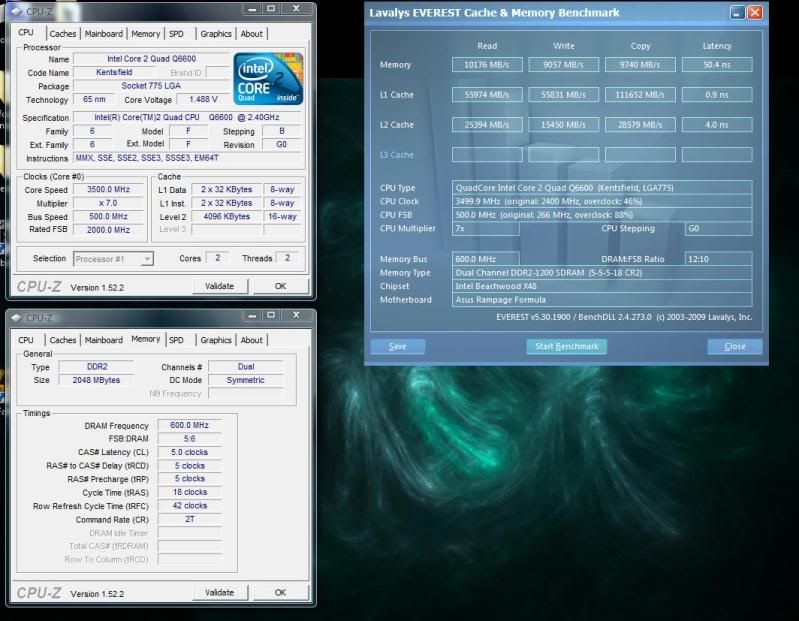Click CPU Clock 3499.9 MHz field

coord(602,201)
